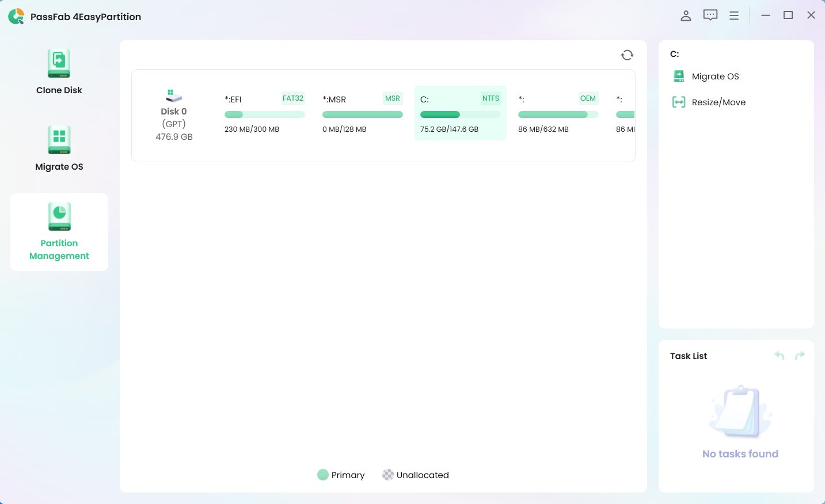Select the *:EFI FAT32 partition
Screen dimensions: 825x504
[264, 113]
